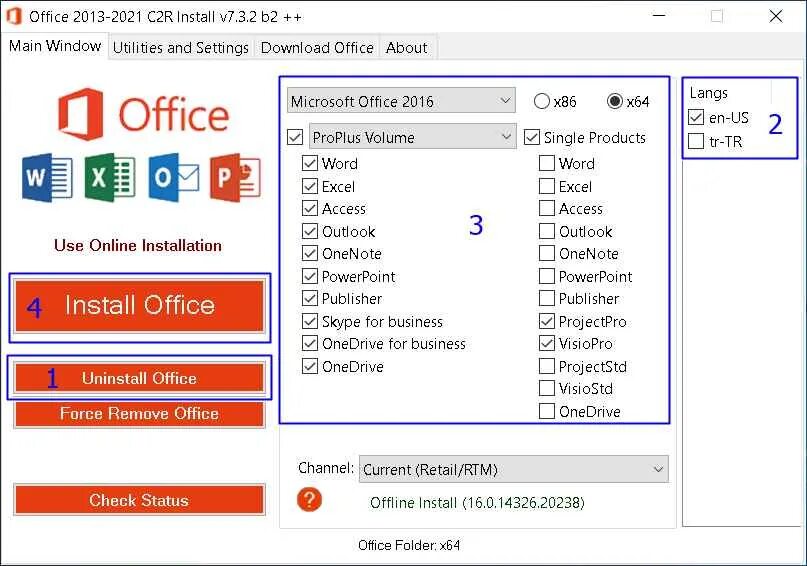This screenshot has height=566, width=807.
Task: Uncheck Excel in the ProPlus list
Action: pyautogui.click(x=310, y=186)
